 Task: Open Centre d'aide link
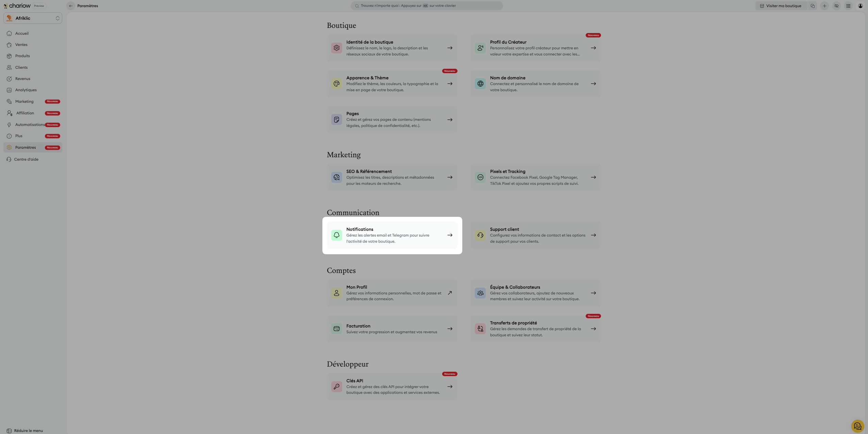coord(26,159)
